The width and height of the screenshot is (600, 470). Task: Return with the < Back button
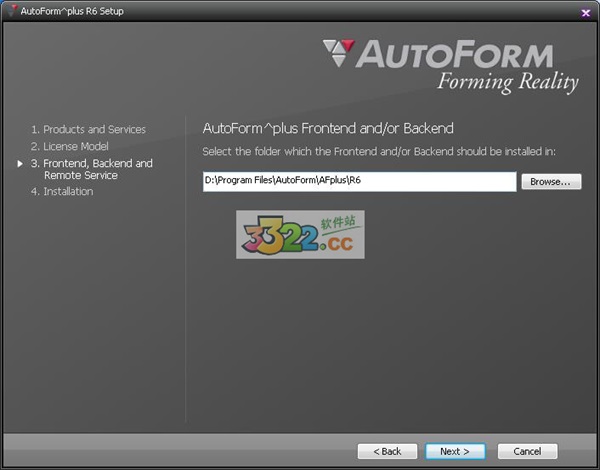click(x=387, y=451)
